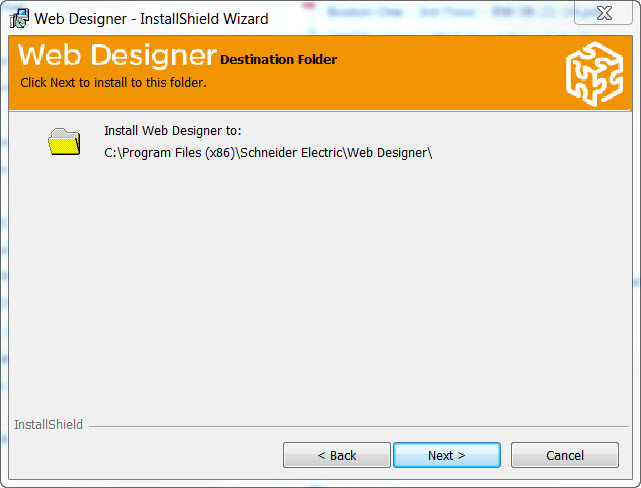Screen dimensions: 641x488
Task: Cancel the Web Designer installation
Action: [x=565, y=455]
